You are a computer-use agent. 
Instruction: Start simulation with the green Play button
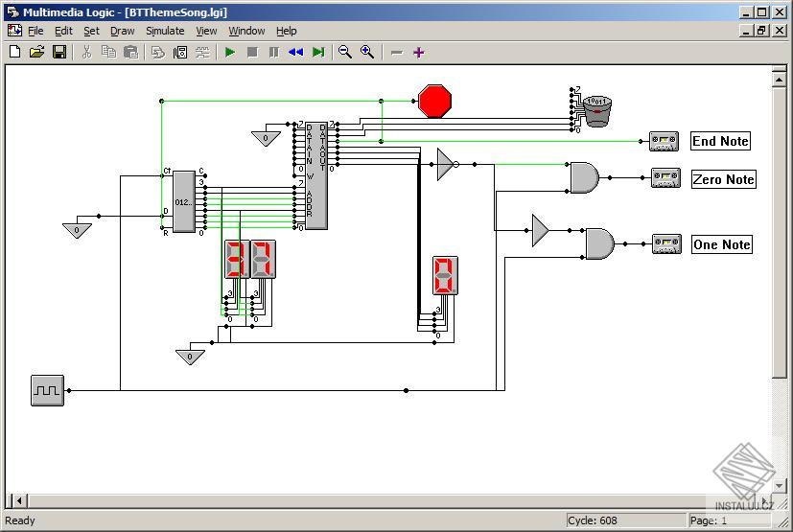[x=230, y=52]
